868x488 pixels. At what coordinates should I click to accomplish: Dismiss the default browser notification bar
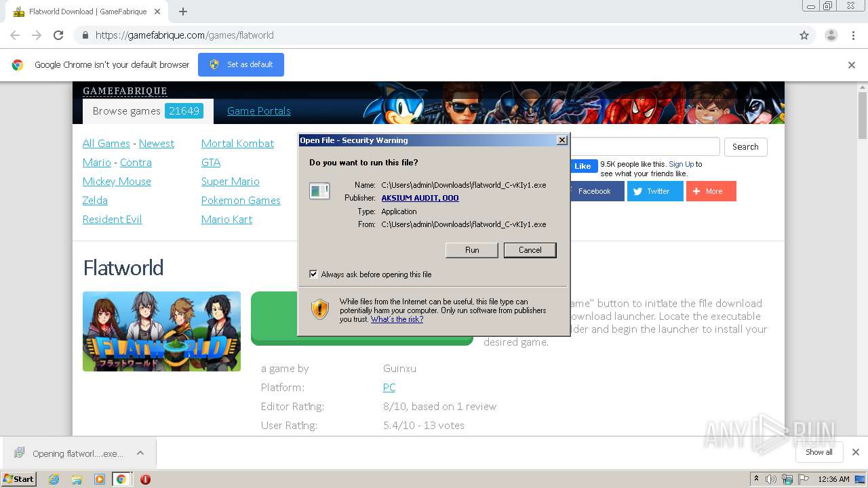(852, 65)
